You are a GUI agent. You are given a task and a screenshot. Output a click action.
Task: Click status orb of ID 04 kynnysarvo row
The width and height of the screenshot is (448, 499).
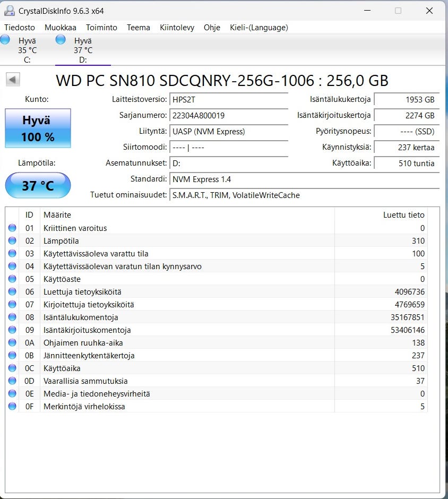point(12,266)
